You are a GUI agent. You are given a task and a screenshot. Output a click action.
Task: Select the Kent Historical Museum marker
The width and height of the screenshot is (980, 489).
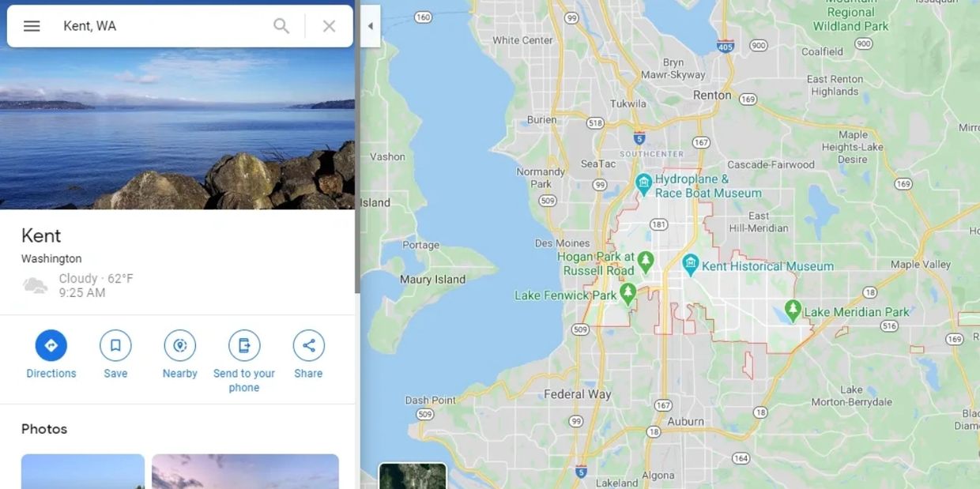691,264
